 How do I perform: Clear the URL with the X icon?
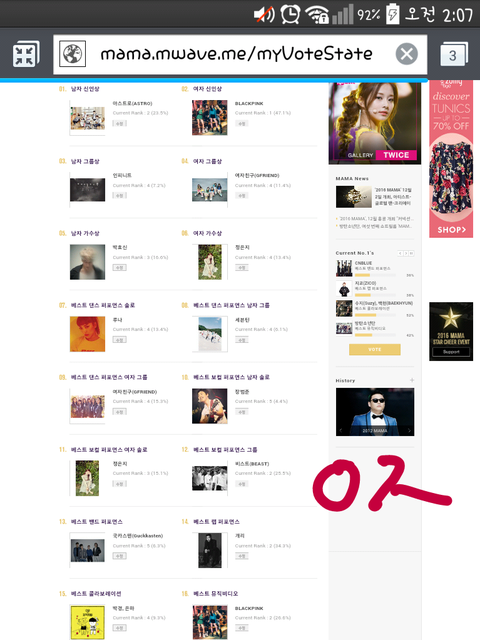[x=407, y=53]
